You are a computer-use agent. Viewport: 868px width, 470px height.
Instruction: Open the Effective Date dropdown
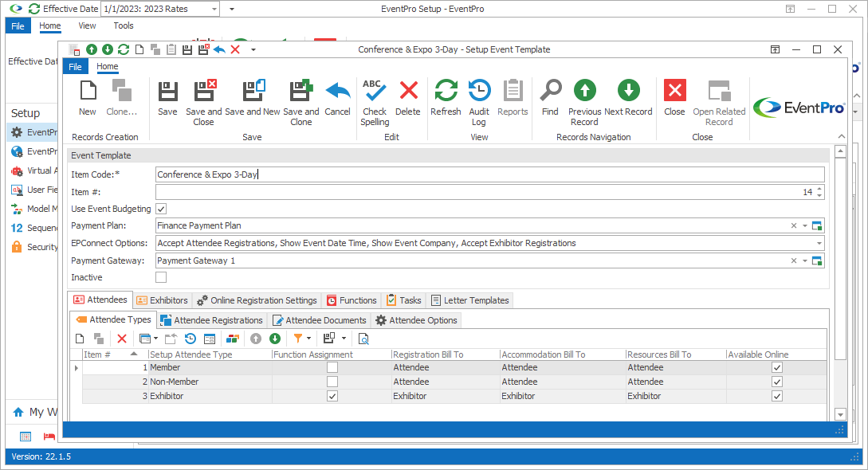(x=214, y=9)
